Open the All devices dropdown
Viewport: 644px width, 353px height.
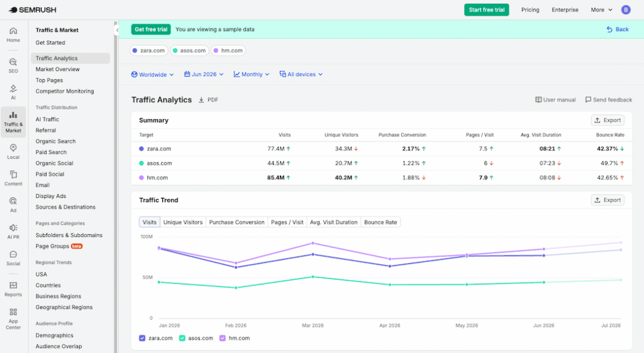[301, 74]
